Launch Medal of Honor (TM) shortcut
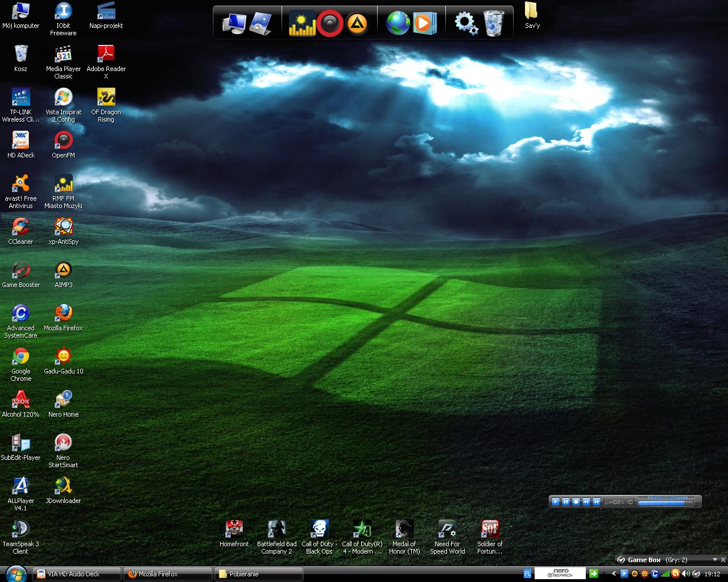This screenshot has width=728, height=582. click(x=404, y=537)
